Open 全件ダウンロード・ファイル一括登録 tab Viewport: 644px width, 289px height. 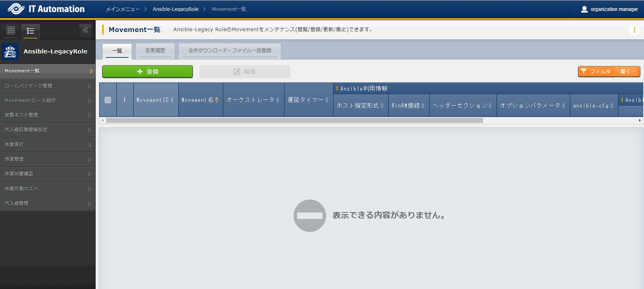point(230,51)
